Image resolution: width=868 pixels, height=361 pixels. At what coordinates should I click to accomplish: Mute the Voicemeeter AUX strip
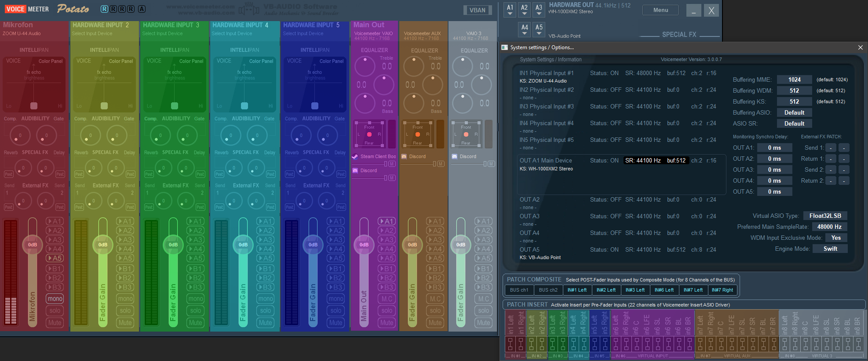435,323
